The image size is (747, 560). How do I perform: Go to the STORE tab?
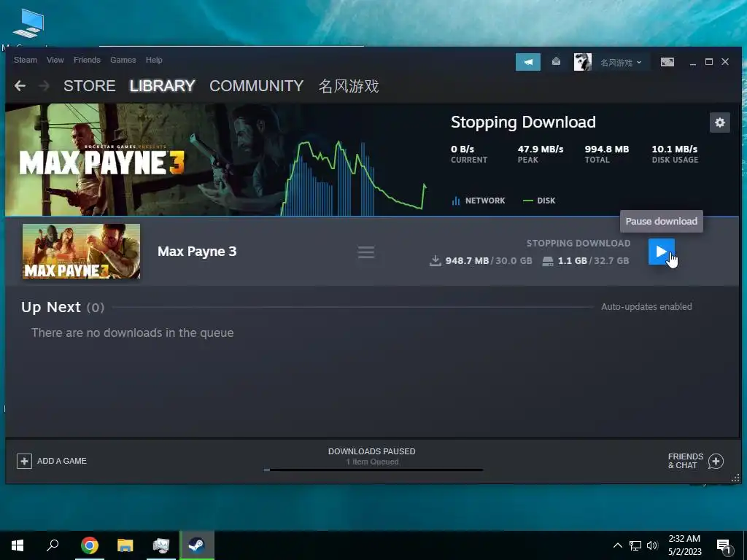click(x=89, y=86)
